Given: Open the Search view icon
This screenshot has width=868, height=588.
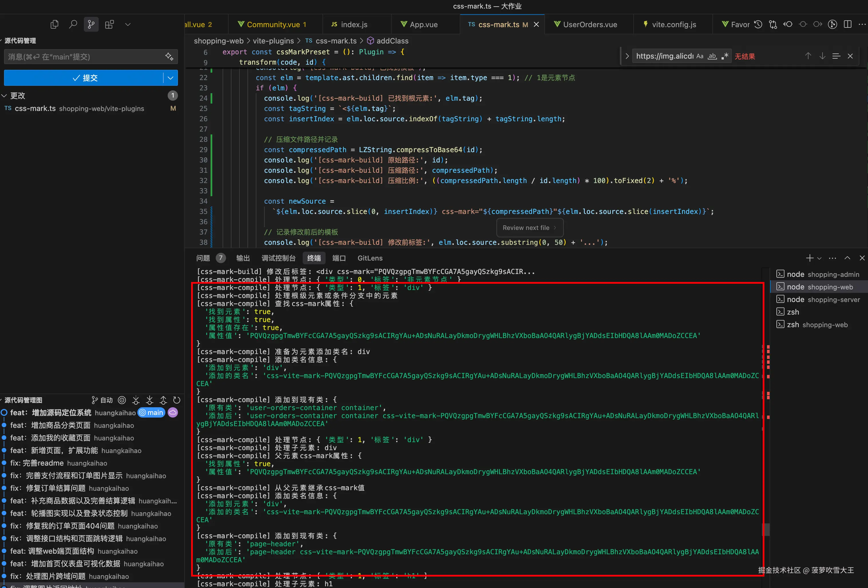Looking at the screenshot, I should tap(73, 24).
